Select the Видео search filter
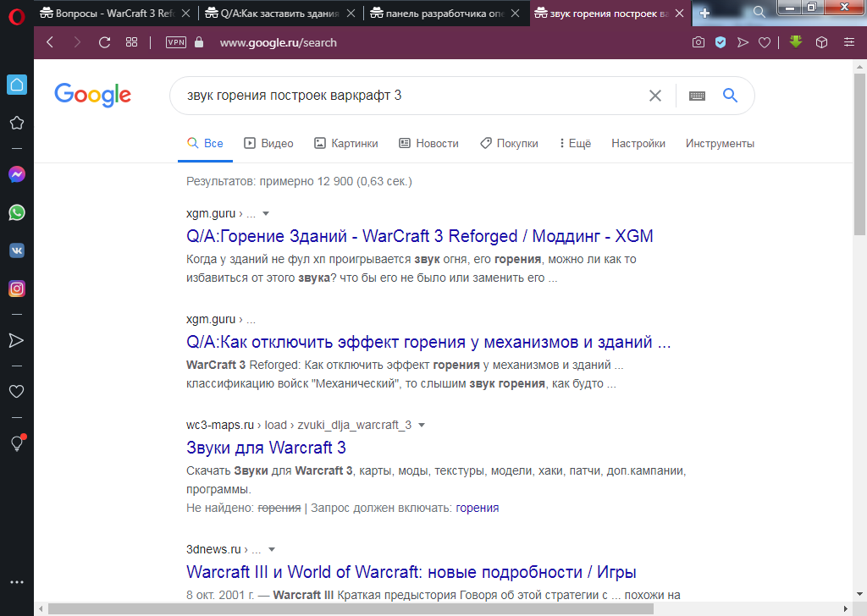The height and width of the screenshot is (616, 867). tap(268, 144)
